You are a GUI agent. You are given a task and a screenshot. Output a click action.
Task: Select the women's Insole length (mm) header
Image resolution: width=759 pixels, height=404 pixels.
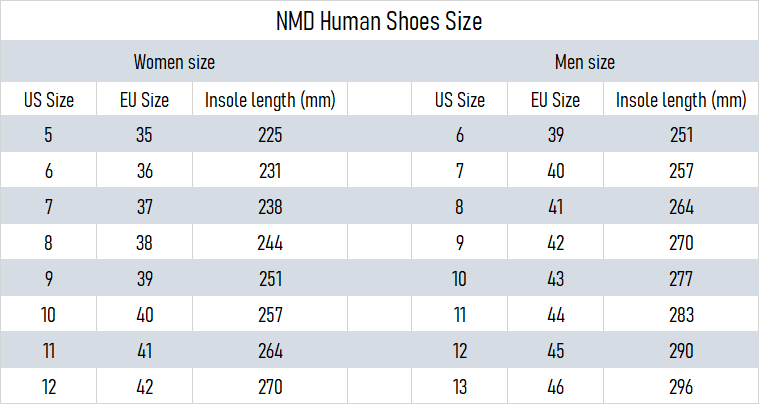tap(270, 99)
